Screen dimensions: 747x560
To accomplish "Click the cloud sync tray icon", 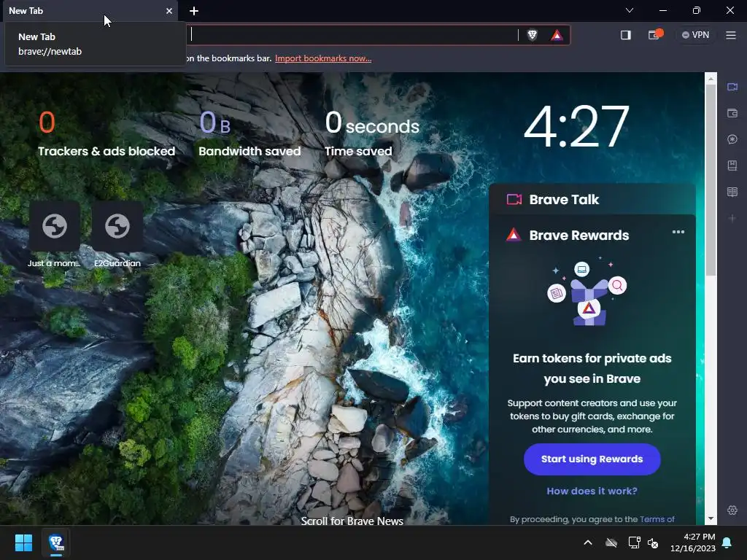I will click(611, 542).
